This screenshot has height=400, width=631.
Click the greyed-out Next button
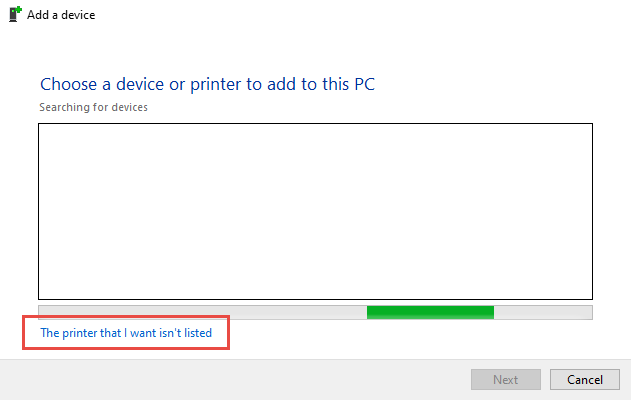pos(505,379)
